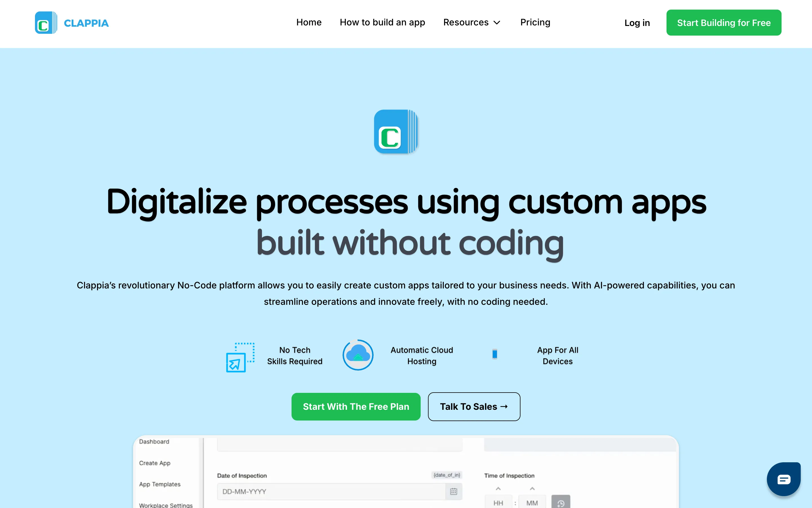This screenshot has height=508, width=812.
Task: Expand the Resources dropdown menu
Action: tap(471, 22)
